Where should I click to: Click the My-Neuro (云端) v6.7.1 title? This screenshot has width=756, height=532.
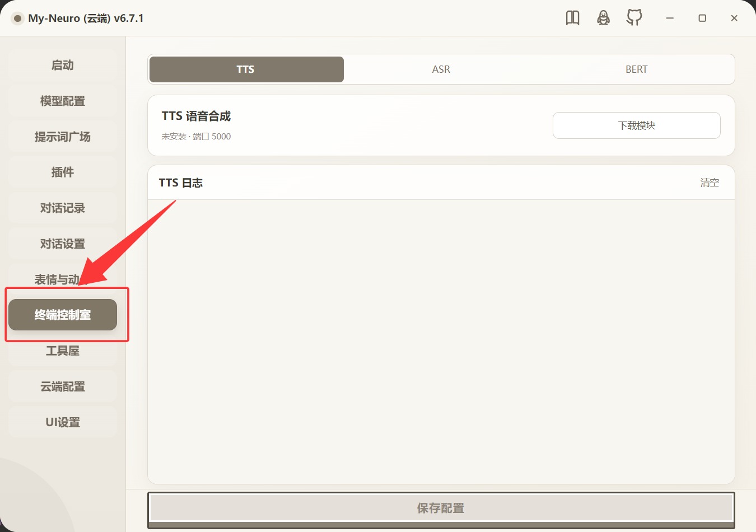point(86,18)
